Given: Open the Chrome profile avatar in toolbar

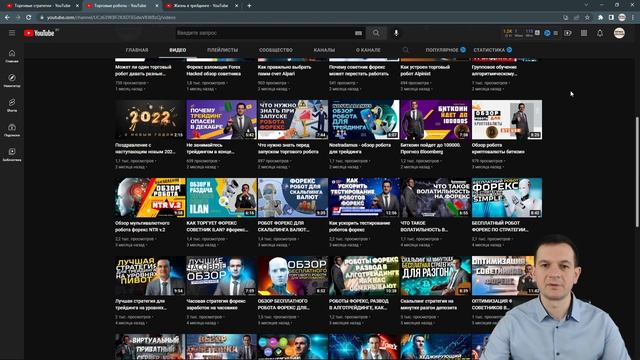Looking at the screenshot, I should 622,18.
